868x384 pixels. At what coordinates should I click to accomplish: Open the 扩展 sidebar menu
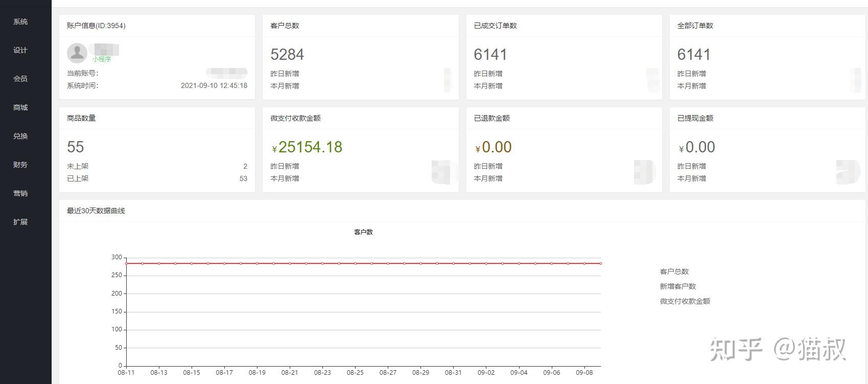pos(20,222)
